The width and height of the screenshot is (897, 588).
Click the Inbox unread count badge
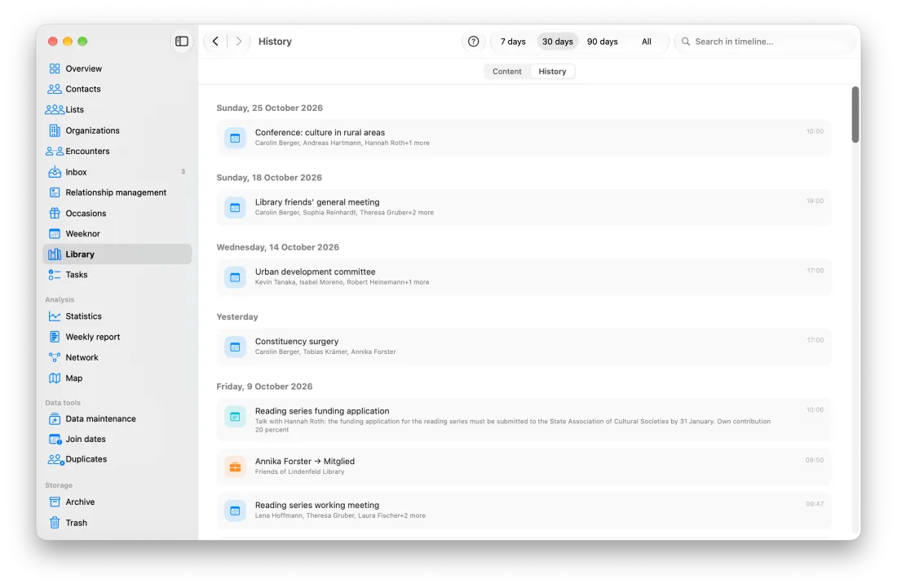tap(183, 171)
